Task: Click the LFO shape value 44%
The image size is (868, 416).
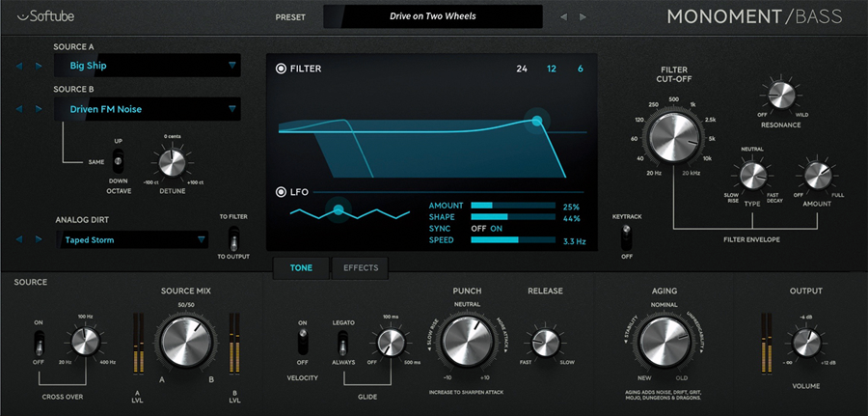Action: tap(571, 218)
